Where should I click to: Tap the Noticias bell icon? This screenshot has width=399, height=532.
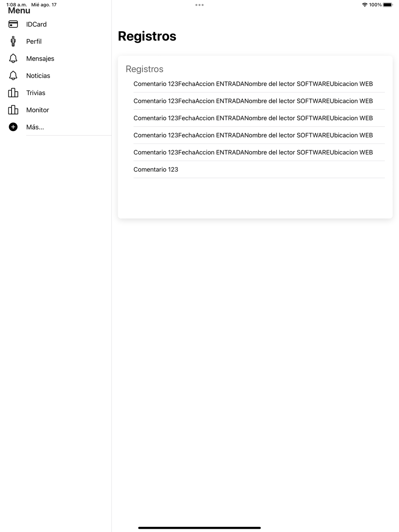(13, 76)
